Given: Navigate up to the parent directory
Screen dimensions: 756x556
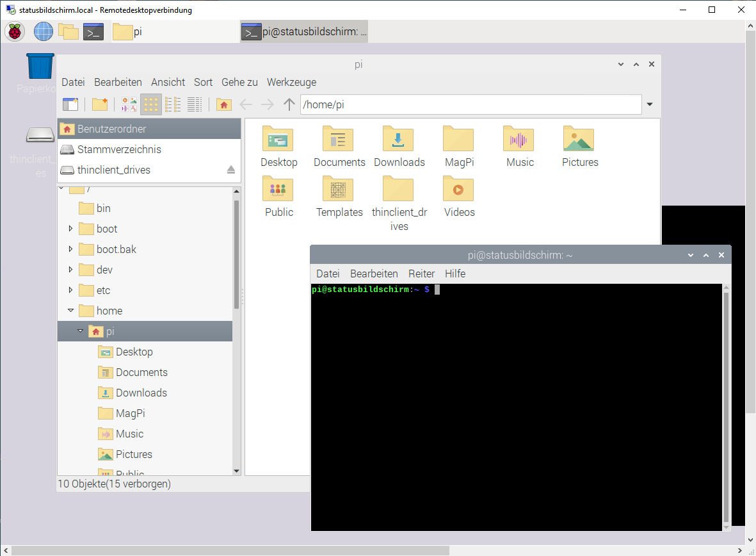Looking at the screenshot, I should (289, 104).
